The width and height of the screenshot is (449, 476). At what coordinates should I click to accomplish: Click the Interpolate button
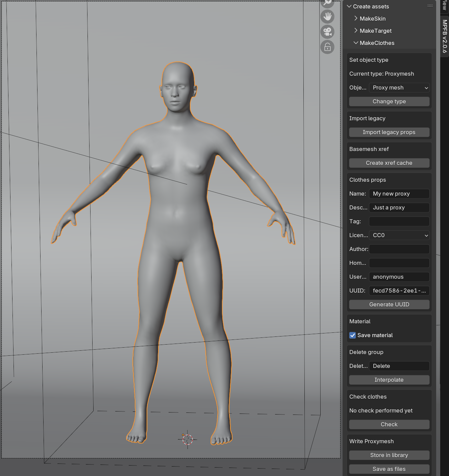click(389, 380)
